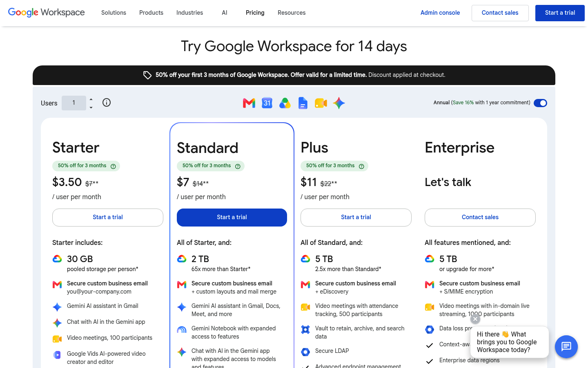Click the Enterprise data regions feature text
The height and width of the screenshot is (368, 588).
[x=470, y=360]
